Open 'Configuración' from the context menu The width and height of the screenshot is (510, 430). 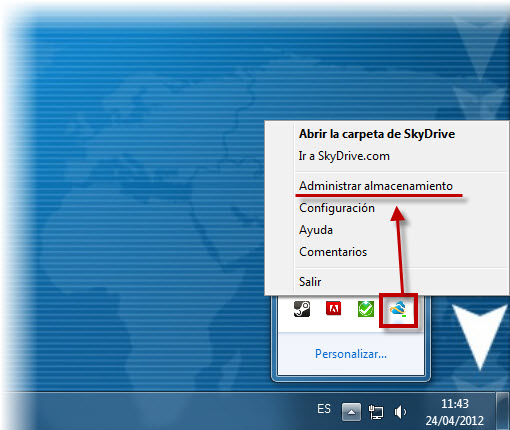(337, 208)
